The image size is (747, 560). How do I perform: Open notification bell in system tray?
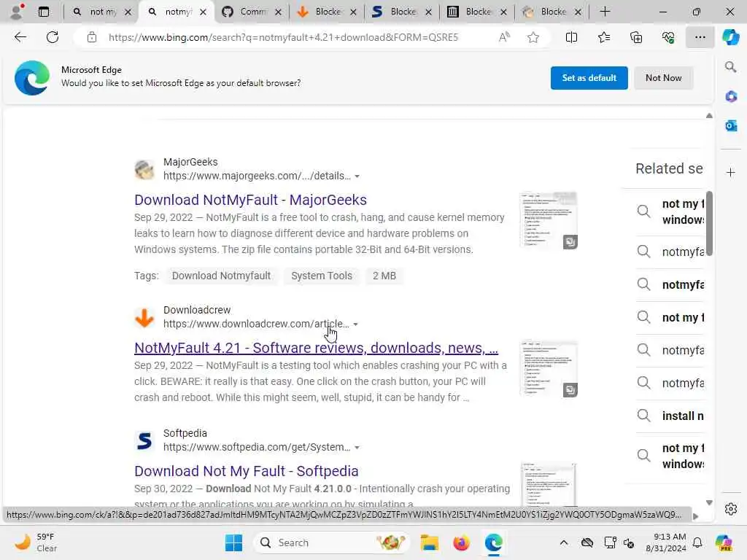pos(697,542)
